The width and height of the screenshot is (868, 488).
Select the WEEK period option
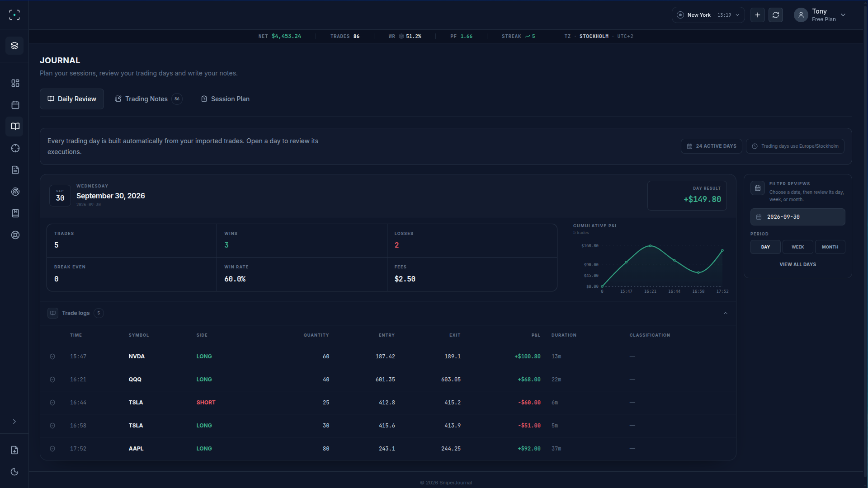[x=797, y=247]
